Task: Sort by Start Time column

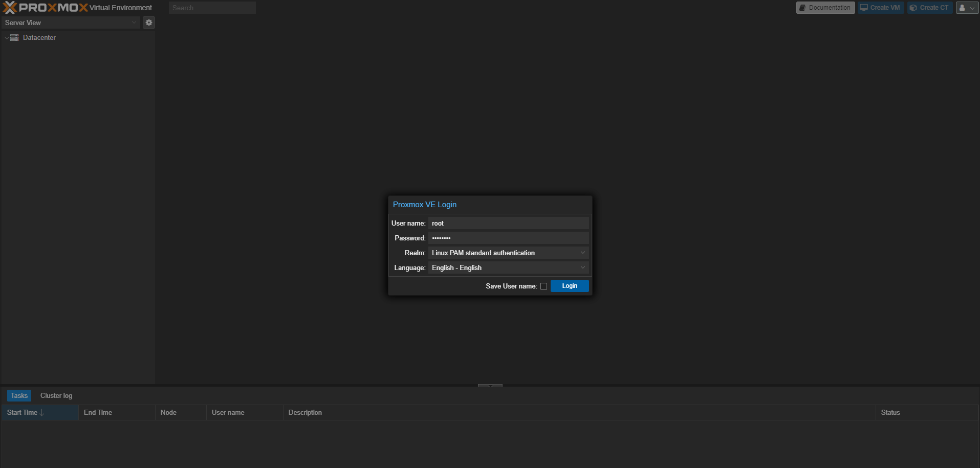Action: 40,412
